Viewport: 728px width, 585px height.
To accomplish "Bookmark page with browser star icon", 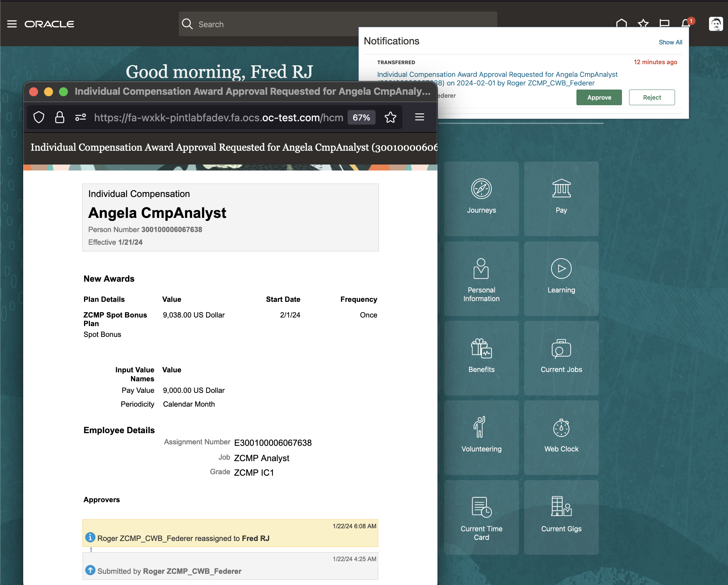I will point(391,118).
